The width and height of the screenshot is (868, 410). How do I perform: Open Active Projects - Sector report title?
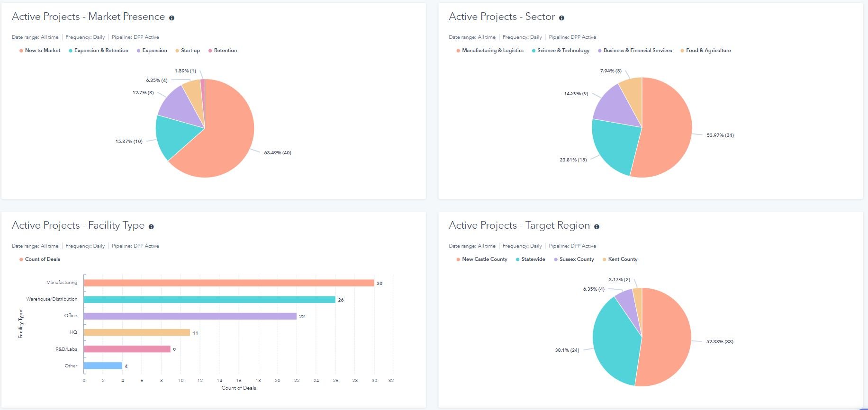(502, 17)
